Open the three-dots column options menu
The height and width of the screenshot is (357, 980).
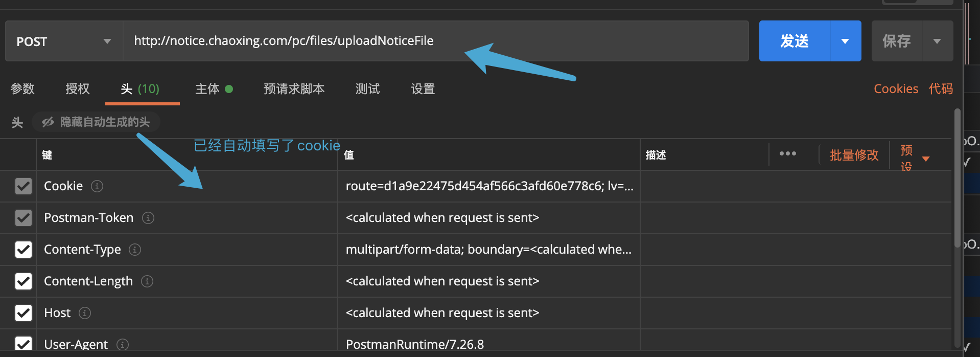pyautogui.click(x=787, y=153)
